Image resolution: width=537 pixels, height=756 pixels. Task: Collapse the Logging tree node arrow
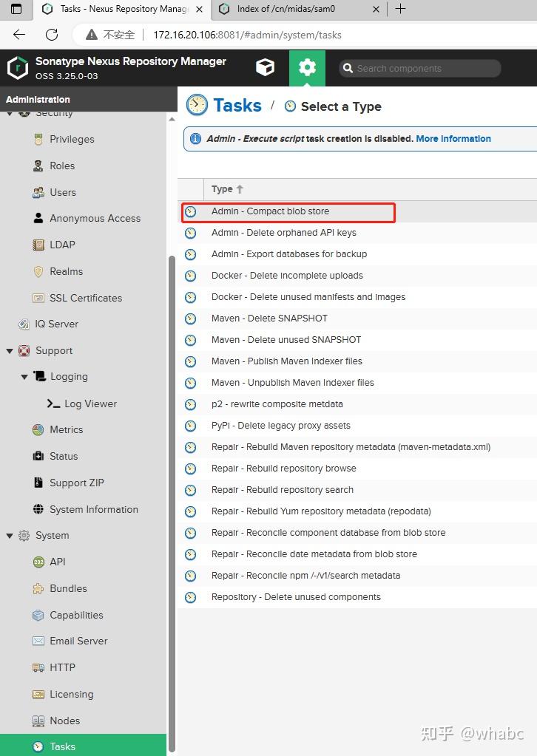pos(24,377)
